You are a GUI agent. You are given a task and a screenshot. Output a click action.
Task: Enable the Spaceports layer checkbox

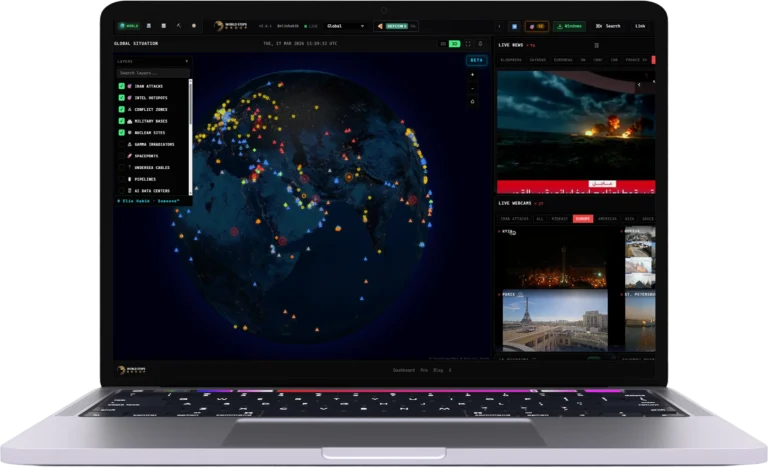[121, 156]
